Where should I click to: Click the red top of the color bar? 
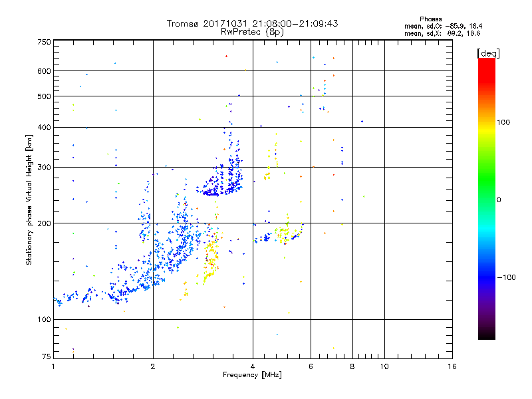(x=487, y=66)
